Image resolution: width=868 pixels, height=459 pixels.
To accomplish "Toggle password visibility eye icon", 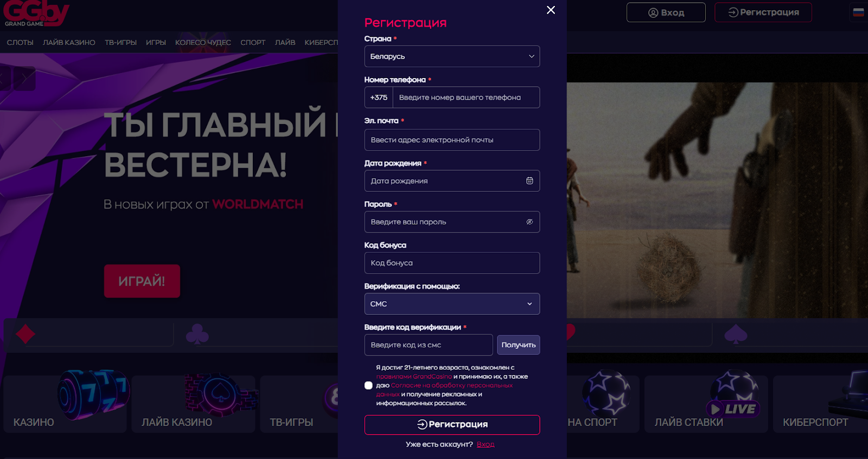I will pyautogui.click(x=529, y=222).
